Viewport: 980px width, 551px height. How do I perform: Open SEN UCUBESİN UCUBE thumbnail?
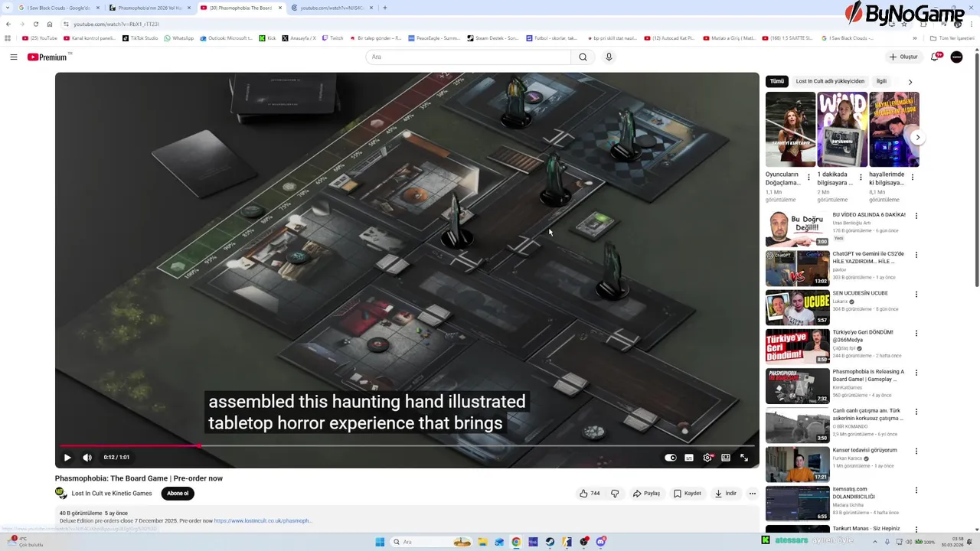797,307
